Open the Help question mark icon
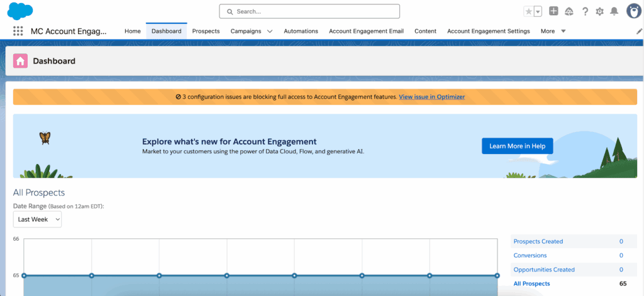This screenshot has width=644, height=296. pos(585,11)
